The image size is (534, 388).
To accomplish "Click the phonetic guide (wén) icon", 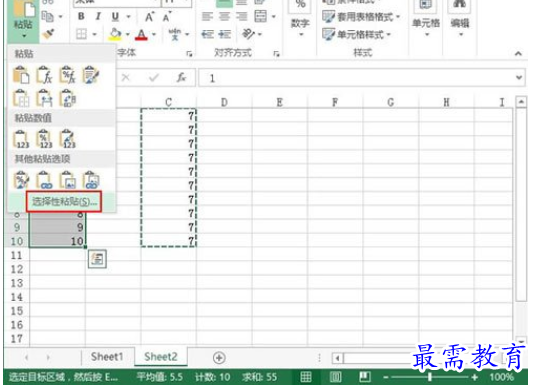I will tap(175, 34).
